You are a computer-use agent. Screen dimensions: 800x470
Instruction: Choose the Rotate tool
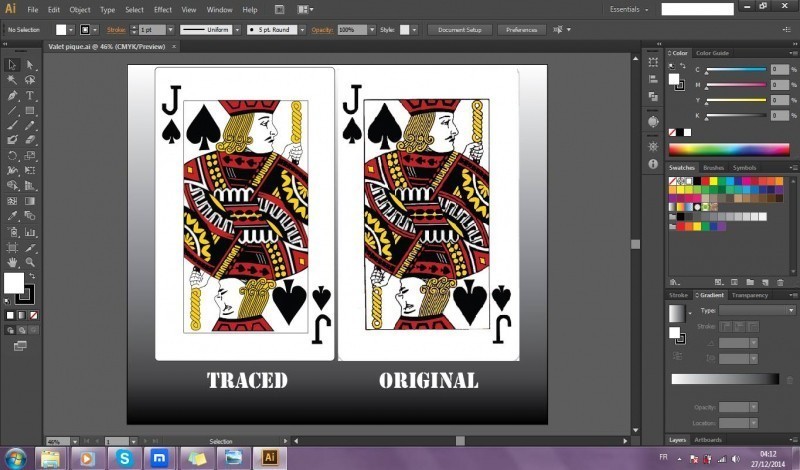tap(12, 156)
